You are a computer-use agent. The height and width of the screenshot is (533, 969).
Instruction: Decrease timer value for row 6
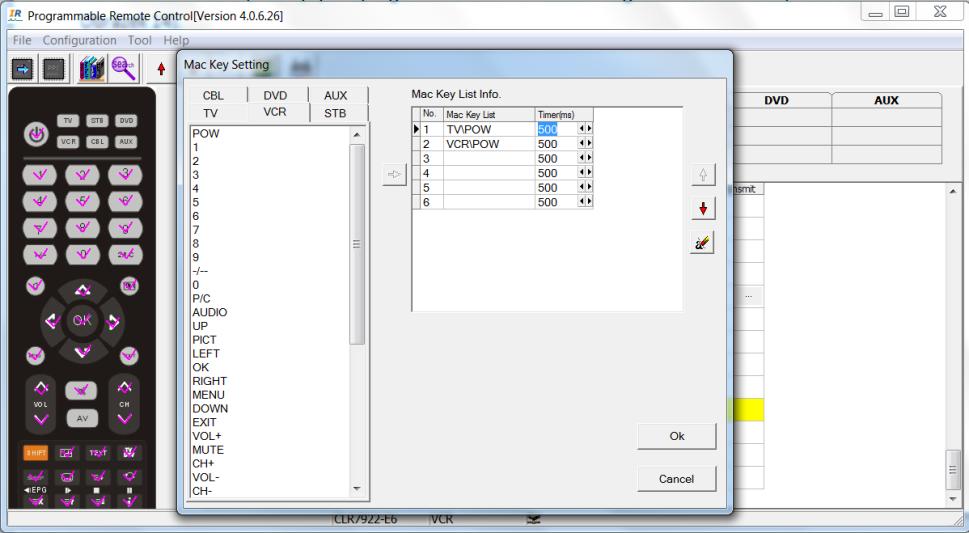click(581, 202)
